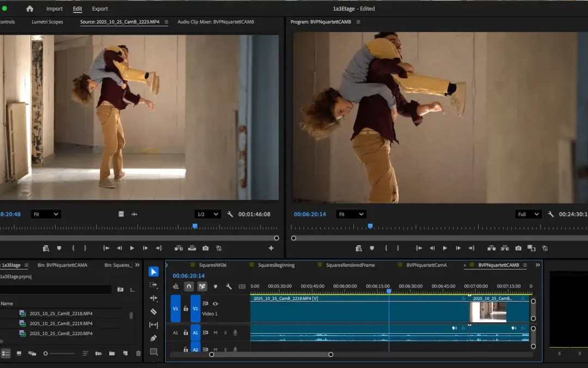588x368 pixels.
Task: Open Program monitor playback resolution dropdown Full
Action: tap(528, 214)
